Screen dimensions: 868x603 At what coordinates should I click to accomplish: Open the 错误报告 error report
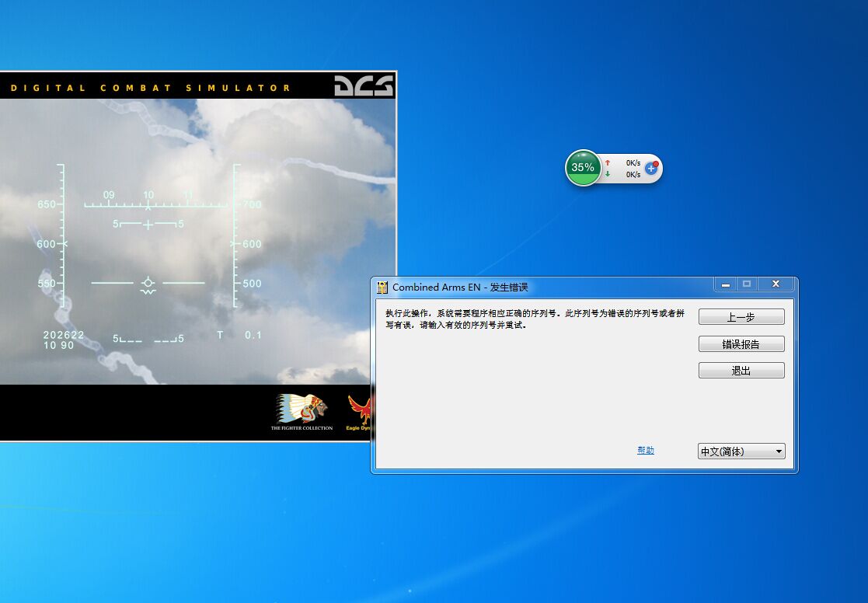coord(741,344)
